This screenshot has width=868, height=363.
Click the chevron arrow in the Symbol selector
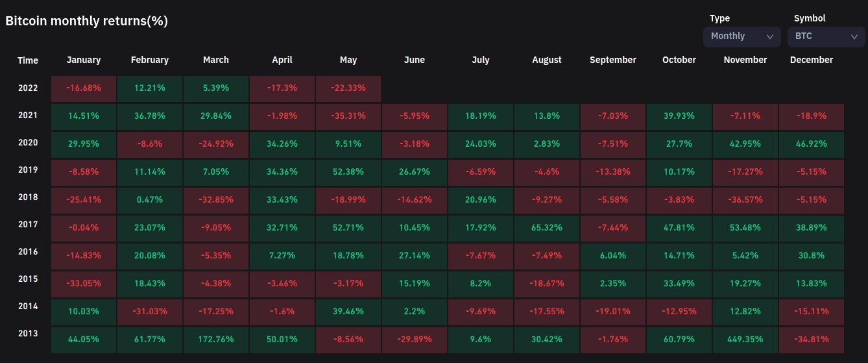tap(854, 37)
